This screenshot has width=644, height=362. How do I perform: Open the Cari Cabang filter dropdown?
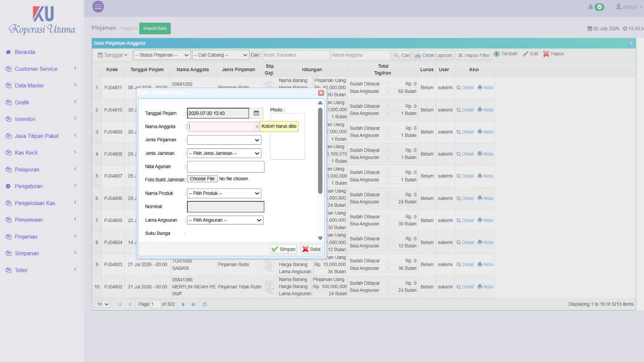click(x=221, y=55)
